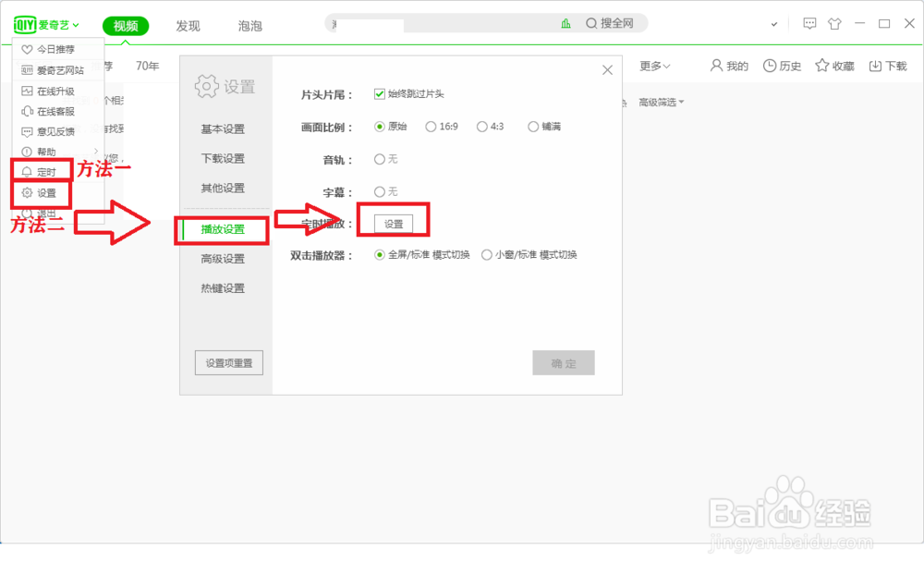Expand the 更多 dropdown

650,66
